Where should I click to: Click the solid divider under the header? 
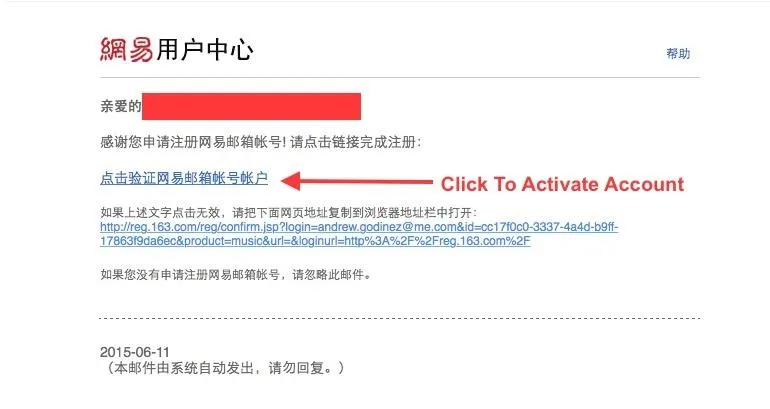pos(399,78)
